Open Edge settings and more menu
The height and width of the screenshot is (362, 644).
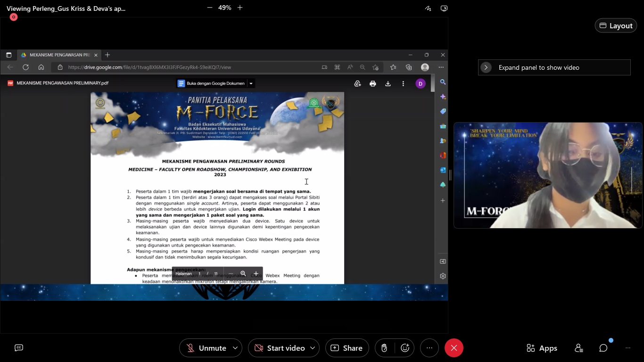click(441, 67)
